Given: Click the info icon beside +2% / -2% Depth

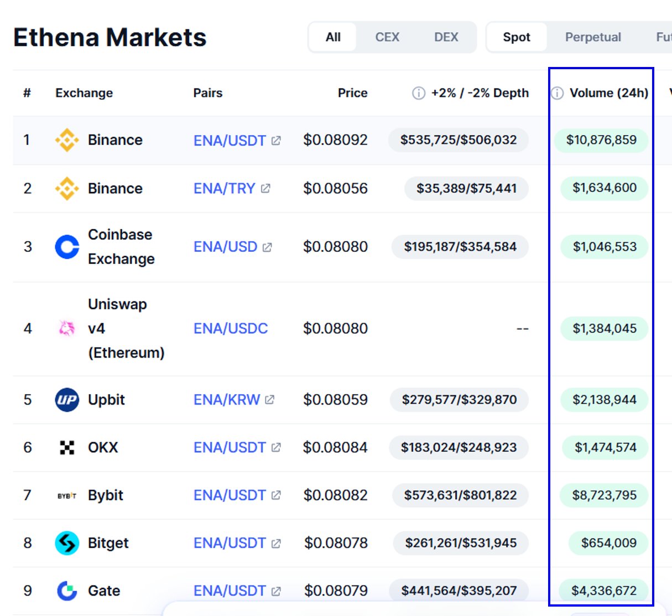Looking at the screenshot, I should [419, 93].
